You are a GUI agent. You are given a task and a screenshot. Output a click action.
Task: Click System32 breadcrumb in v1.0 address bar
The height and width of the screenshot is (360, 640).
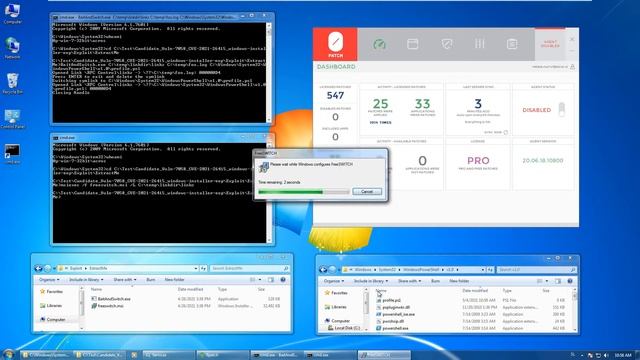pos(387,269)
